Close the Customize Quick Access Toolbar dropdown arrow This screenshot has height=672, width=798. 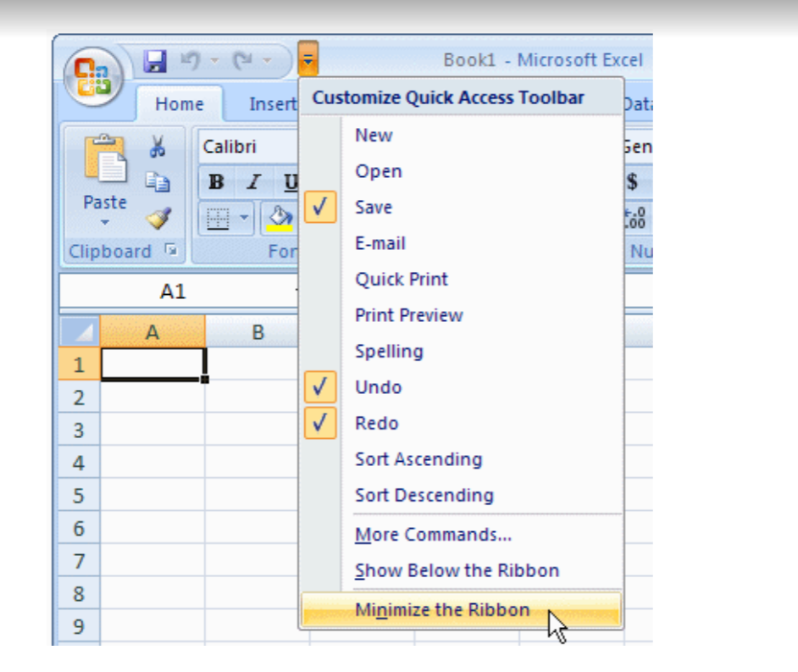(308, 60)
